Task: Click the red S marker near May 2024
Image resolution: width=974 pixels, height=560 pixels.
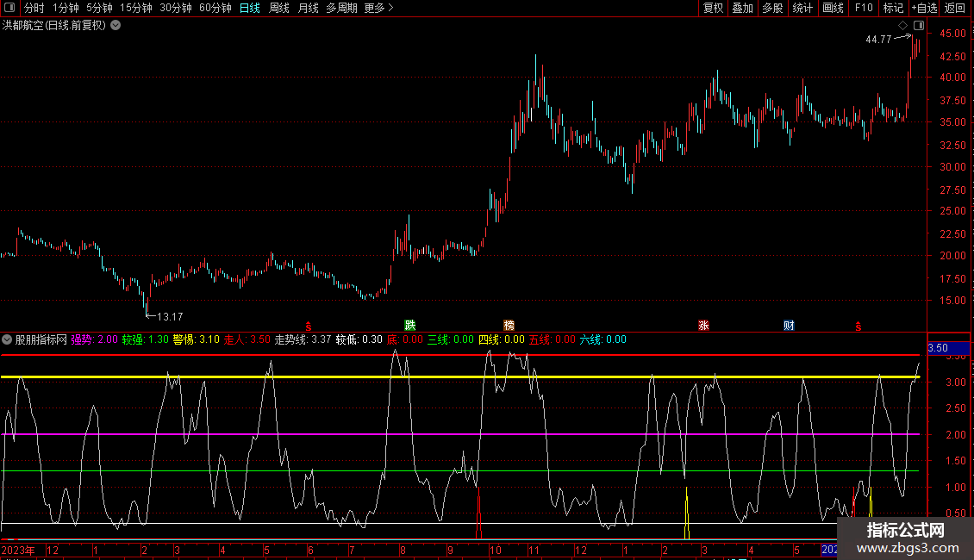Action: (x=858, y=327)
